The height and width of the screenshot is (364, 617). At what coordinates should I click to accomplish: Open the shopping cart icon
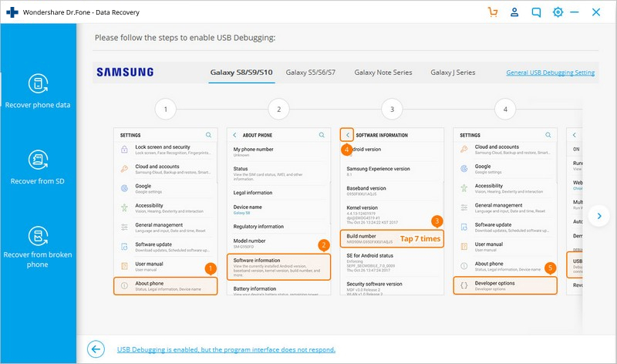[493, 12]
